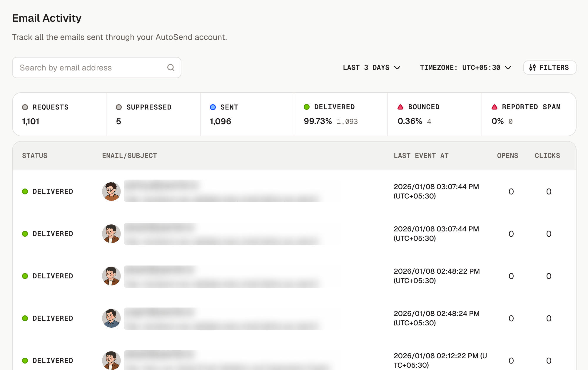Click the filters sliders icon on the FILTERS button

533,68
